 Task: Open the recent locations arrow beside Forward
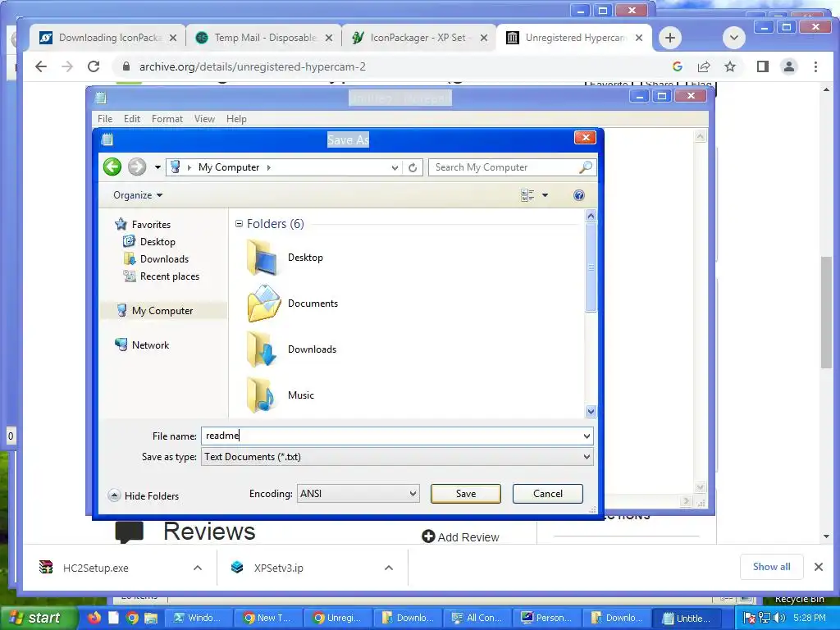tap(157, 167)
